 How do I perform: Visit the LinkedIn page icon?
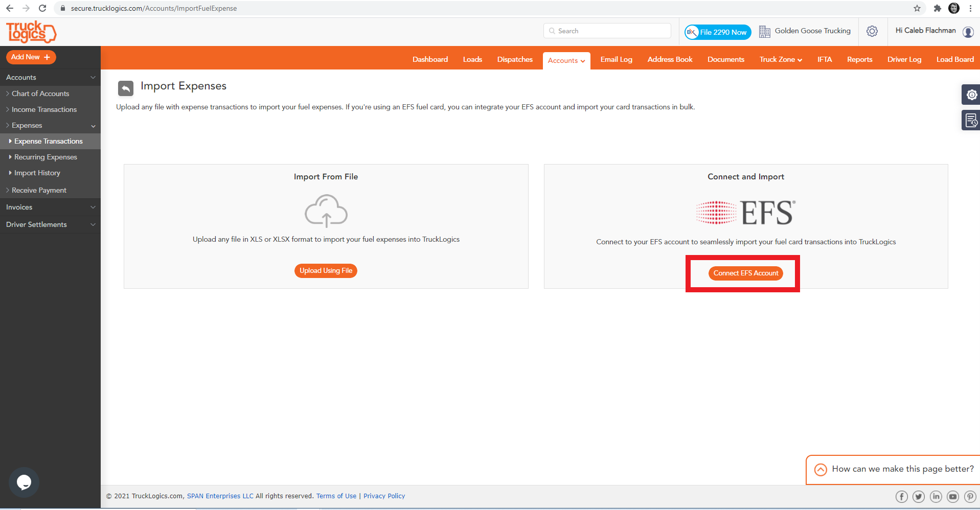click(x=936, y=497)
